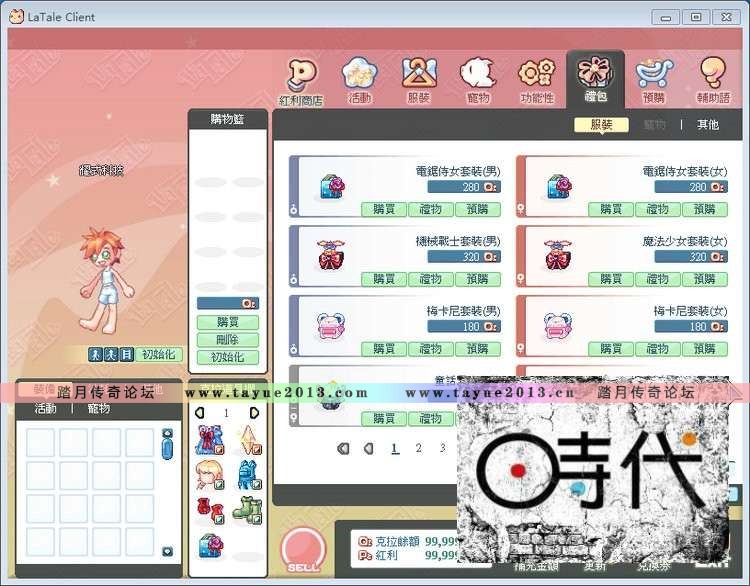Click the 梅卡尼套裝(女) pink bear thumbnail
This screenshot has height=586, width=750.
(558, 326)
